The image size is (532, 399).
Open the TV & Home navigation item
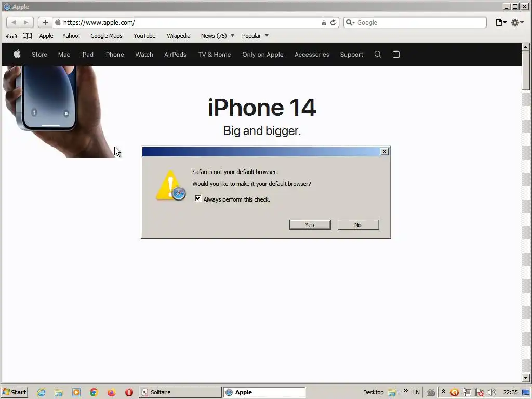pos(215,54)
